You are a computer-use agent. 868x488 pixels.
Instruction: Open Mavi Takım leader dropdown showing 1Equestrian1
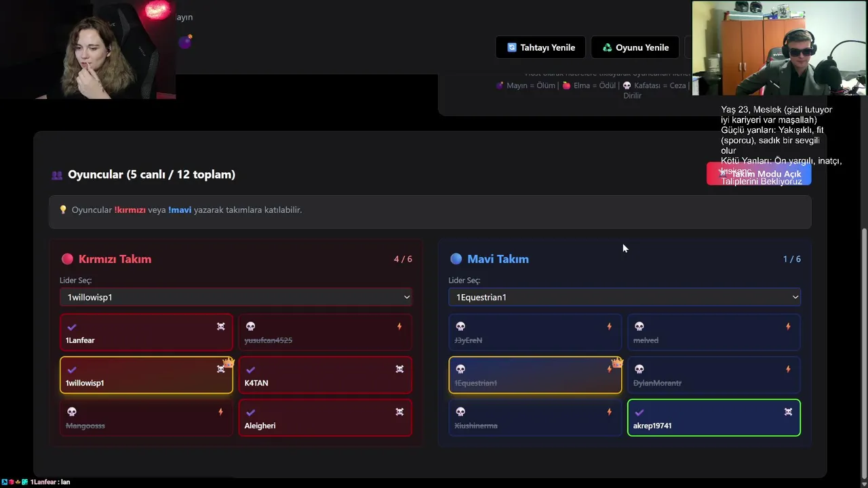point(625,297)
